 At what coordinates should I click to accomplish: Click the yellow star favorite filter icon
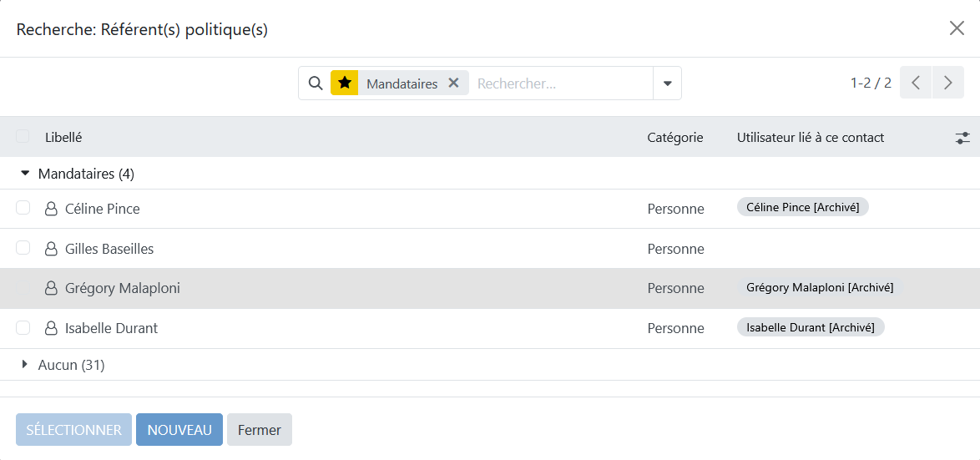(x=344, y=83)
